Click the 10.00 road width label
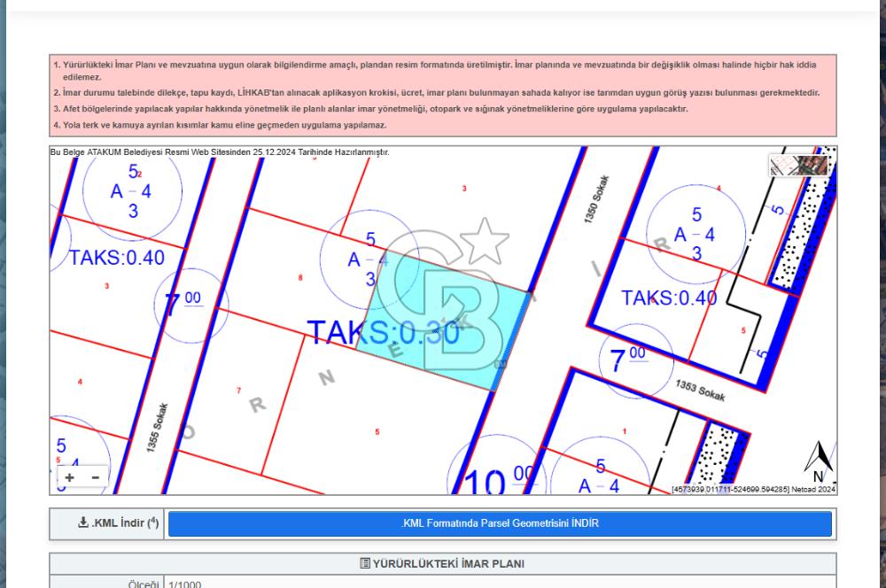The width and height of the screenshot is (886, 588). click(x=499, y=483)
